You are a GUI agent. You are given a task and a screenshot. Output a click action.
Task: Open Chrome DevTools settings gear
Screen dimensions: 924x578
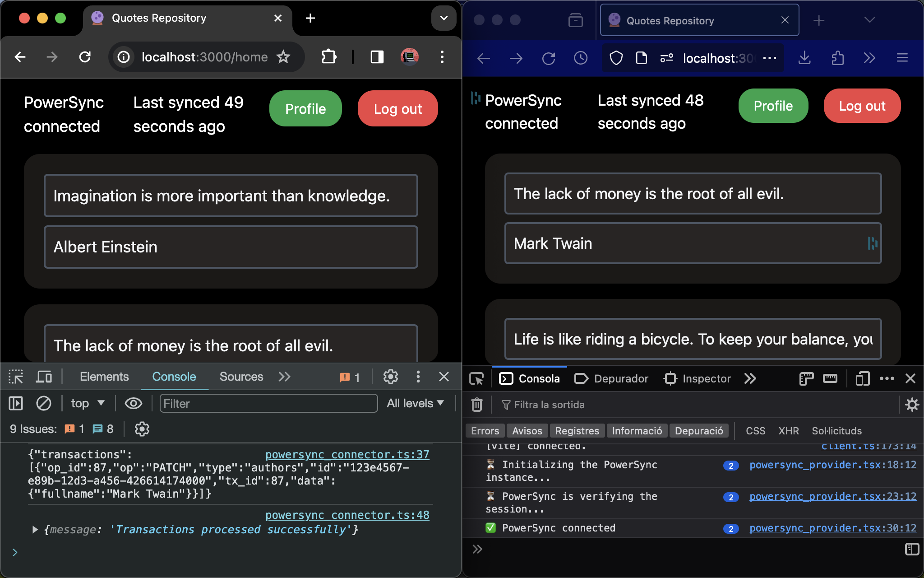[390, 377]
